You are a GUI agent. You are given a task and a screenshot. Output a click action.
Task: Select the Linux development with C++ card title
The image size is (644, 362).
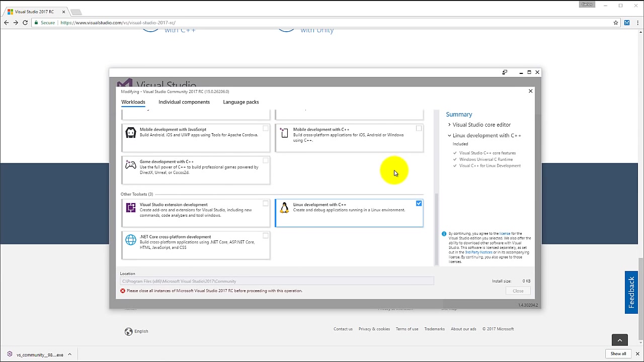click(x=319, y=205)
